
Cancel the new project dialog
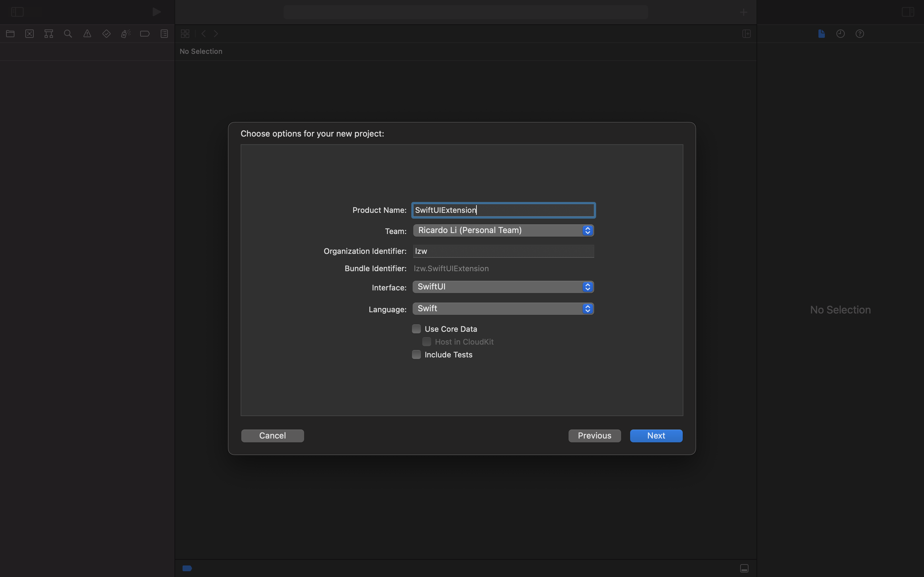point(272,436)
